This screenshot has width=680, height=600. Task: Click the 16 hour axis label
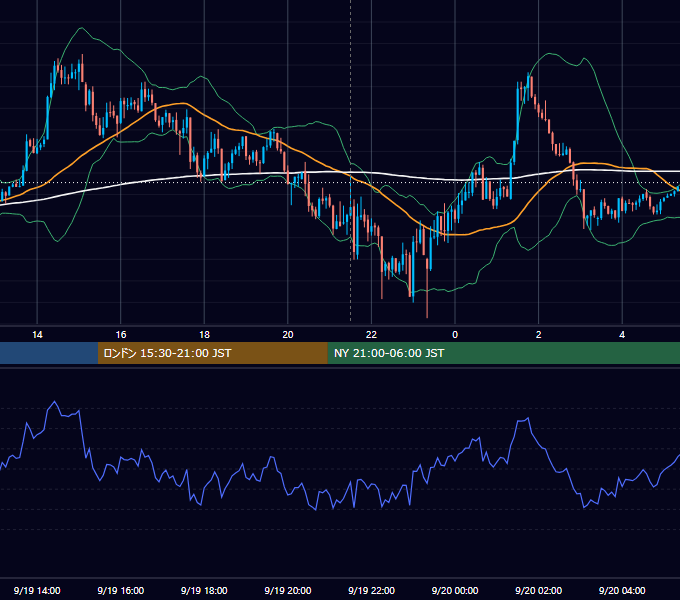point(121,335)
